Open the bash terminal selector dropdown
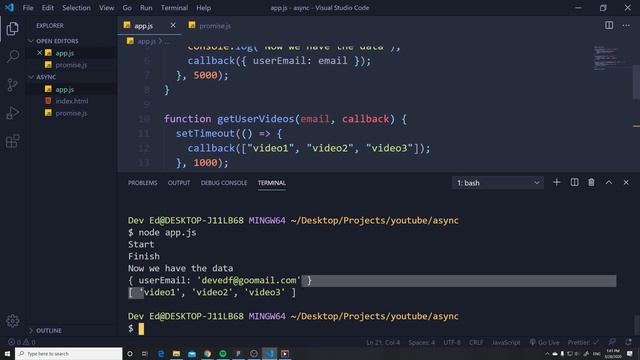The height and width of the screenshot is (360, 640). tap(498, 183)
